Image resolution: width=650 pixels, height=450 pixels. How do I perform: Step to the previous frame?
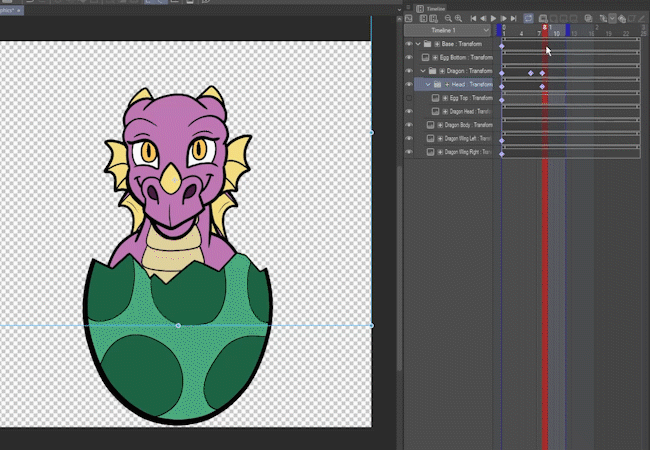(484, 18)
